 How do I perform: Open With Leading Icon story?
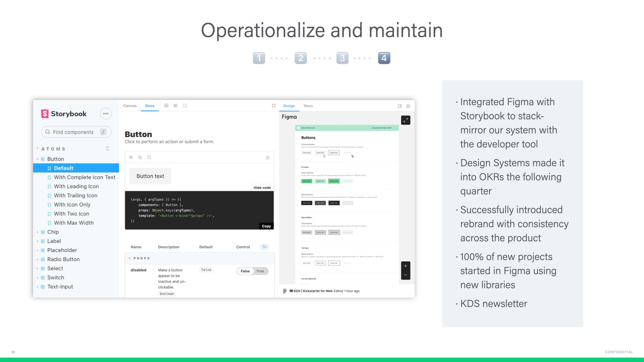(x=76, y=186)
